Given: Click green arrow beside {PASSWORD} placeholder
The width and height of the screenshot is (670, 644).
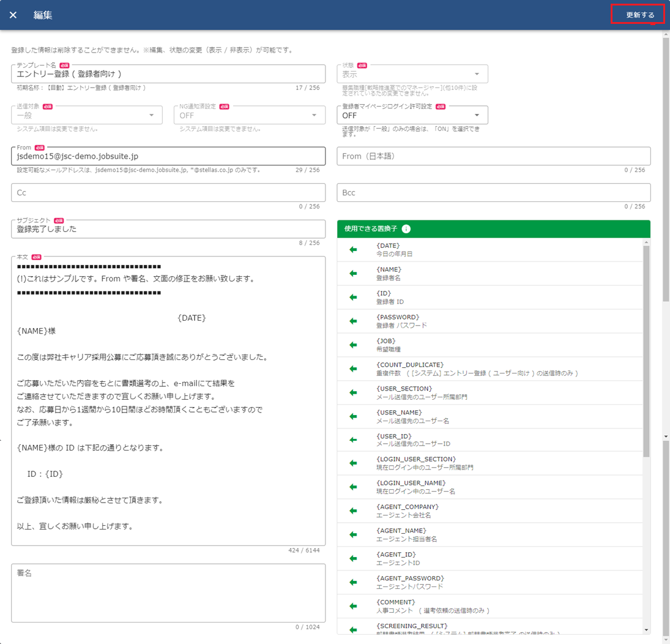Looking at the screenshot, I should point(353,321).
